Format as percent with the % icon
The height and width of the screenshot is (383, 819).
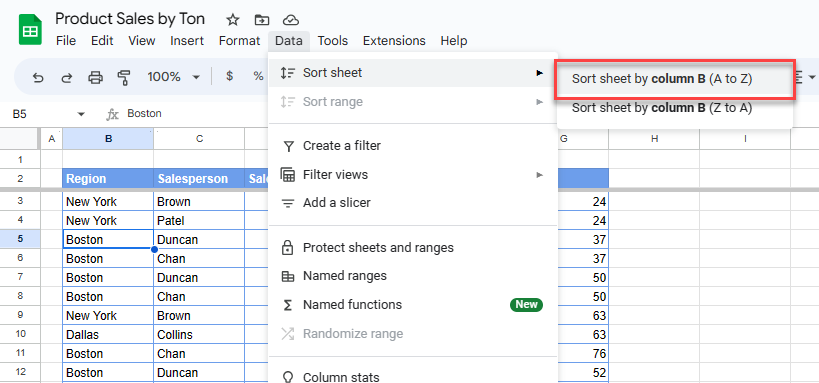click(258, 76)
